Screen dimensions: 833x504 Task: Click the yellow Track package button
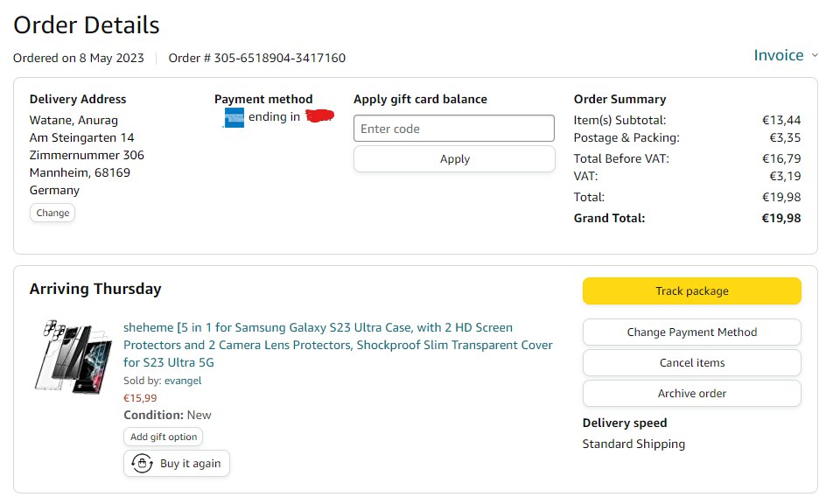[691, 291]
